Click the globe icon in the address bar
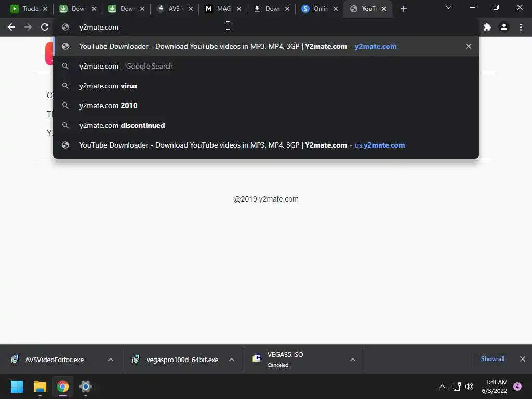 click(x=65, y=27)
